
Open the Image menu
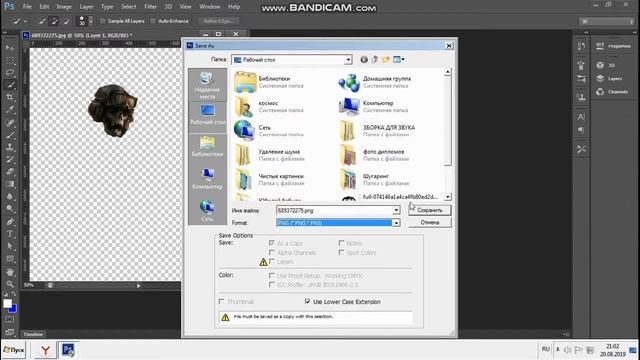pyautogui.click(x=64, y=7)
